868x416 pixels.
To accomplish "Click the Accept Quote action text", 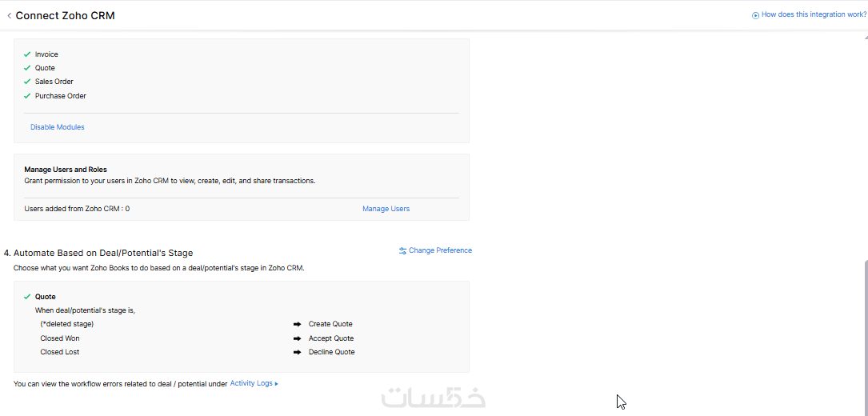I will coord(331,338).
